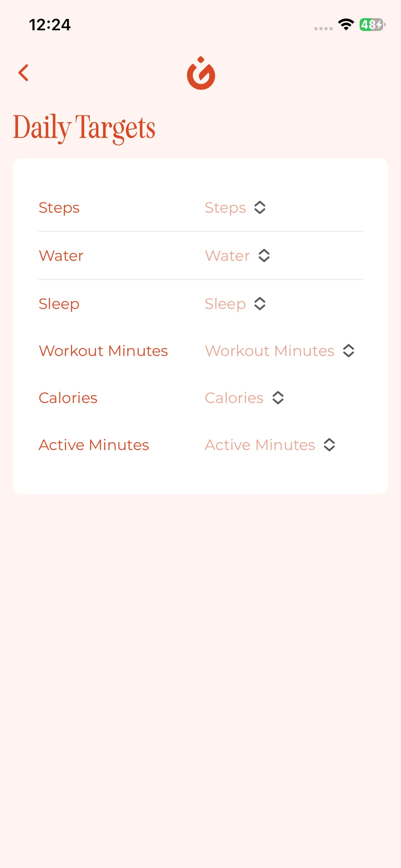This screenshot has height=868, width=401.
Task: Tap the Daily Targets heading
Action: click(x=84, y=128)
